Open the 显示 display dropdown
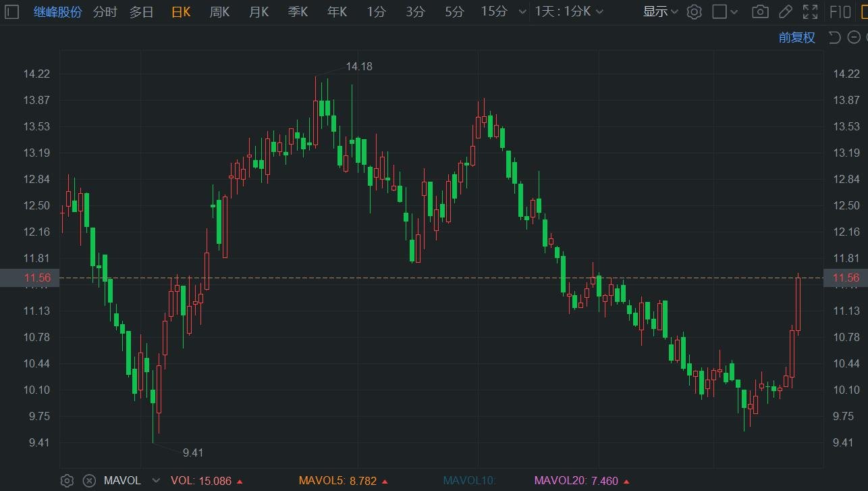This screenshot has height=491, width=868. click(659, 12)
